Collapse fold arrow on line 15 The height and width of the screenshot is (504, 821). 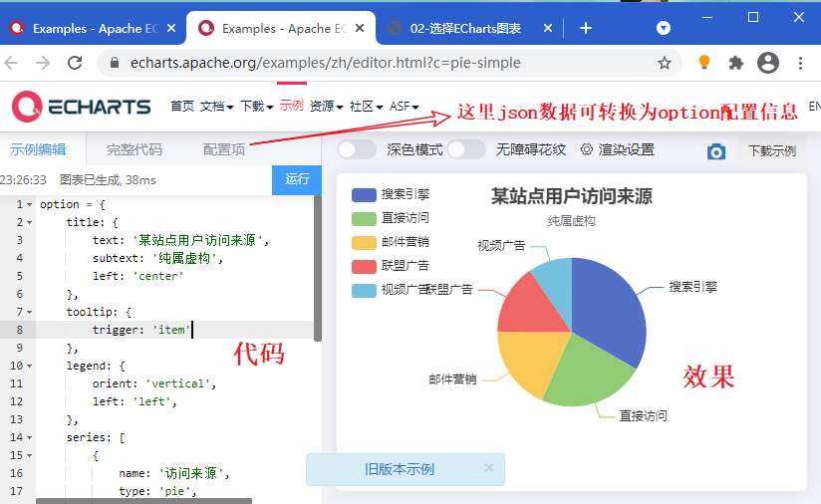click(29, 456)
